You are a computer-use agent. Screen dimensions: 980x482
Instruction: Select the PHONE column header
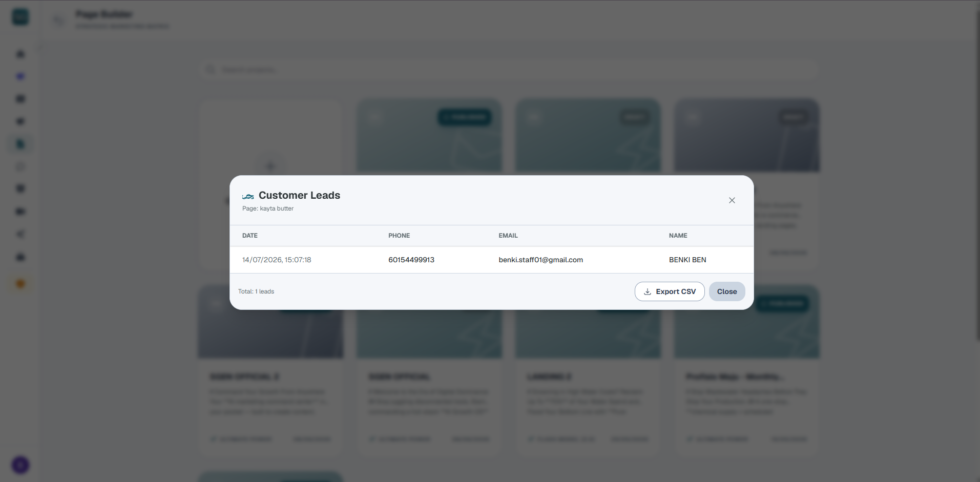tap(399, 236)
